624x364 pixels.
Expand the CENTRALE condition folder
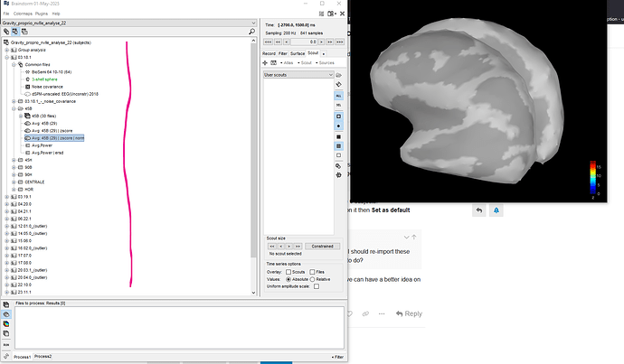click(14, 182)
